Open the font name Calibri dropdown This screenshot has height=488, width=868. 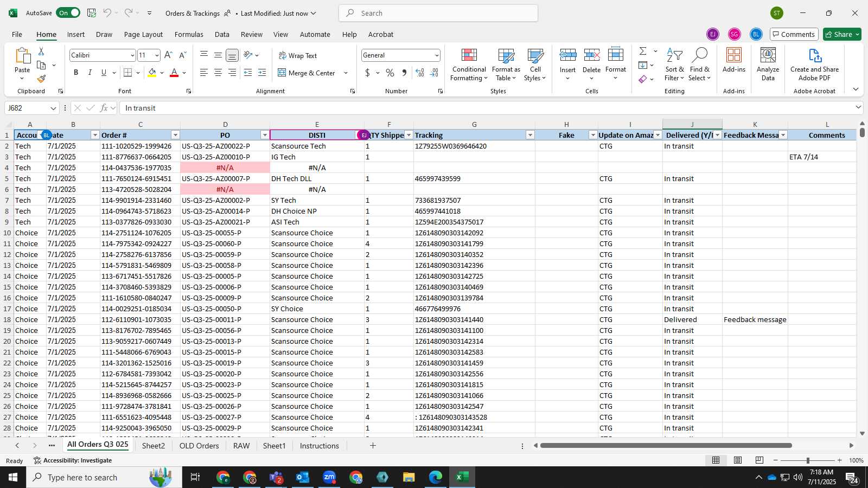(x=132, y=55)
